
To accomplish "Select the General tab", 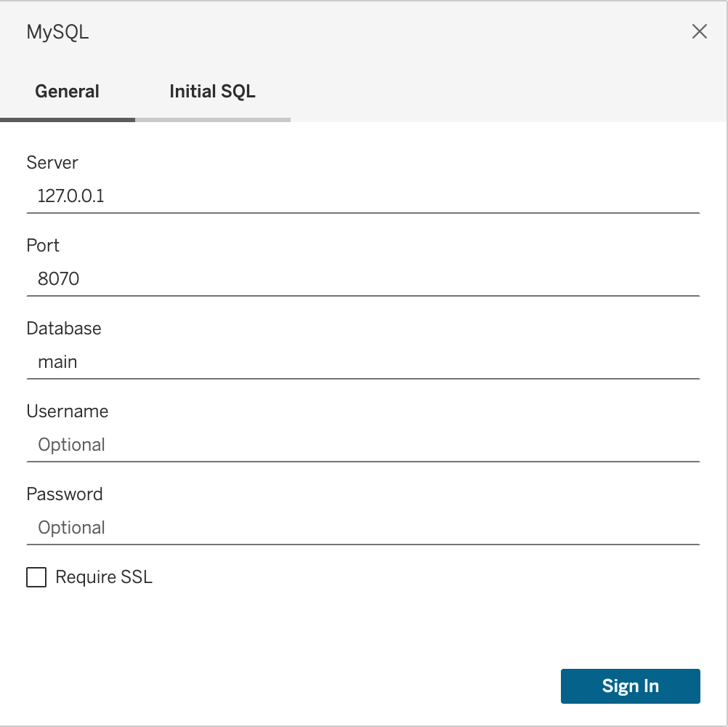I will click(x=67, y=91).
